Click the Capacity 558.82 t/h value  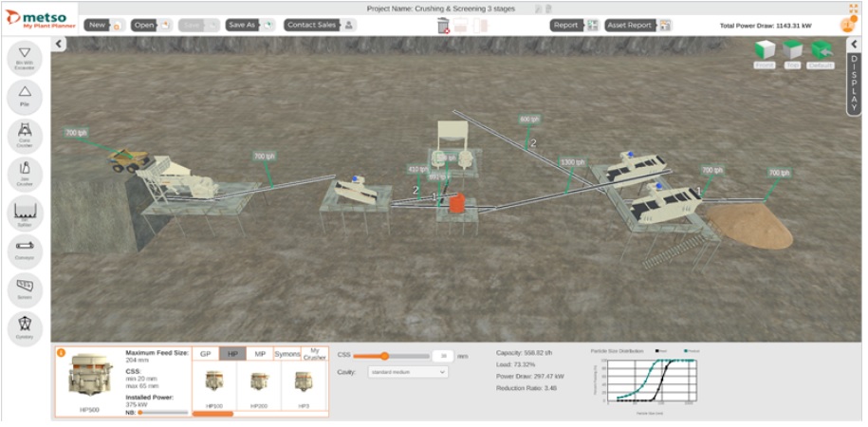click(524, 352)
